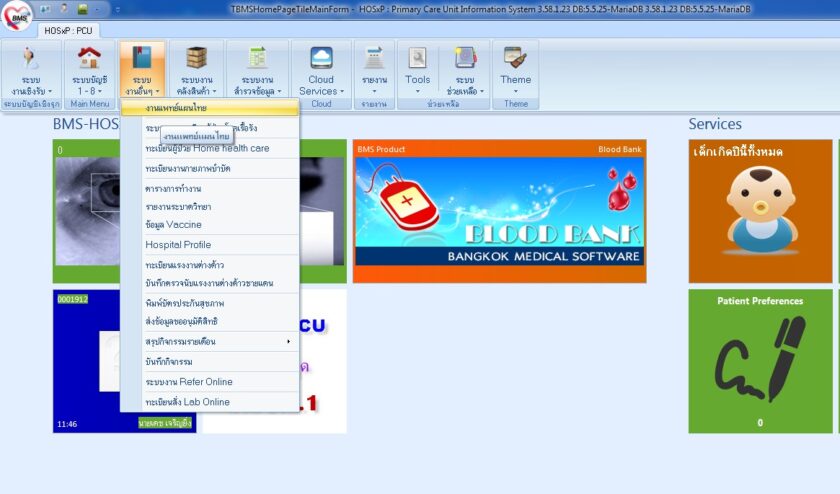Choose ทะเบียนแรงงานต่างด้าว menu entry
The height and width of the screenshot is (494, 840).
210,265
